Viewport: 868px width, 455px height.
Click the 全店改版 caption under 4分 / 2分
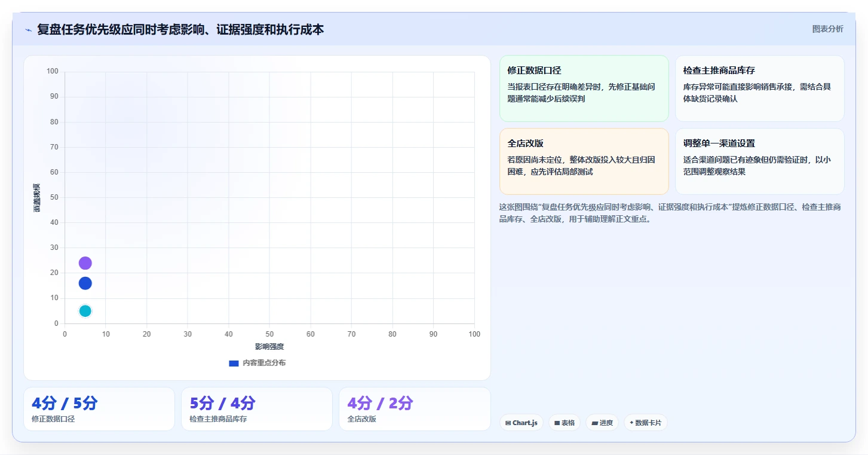tap(361, 419)
